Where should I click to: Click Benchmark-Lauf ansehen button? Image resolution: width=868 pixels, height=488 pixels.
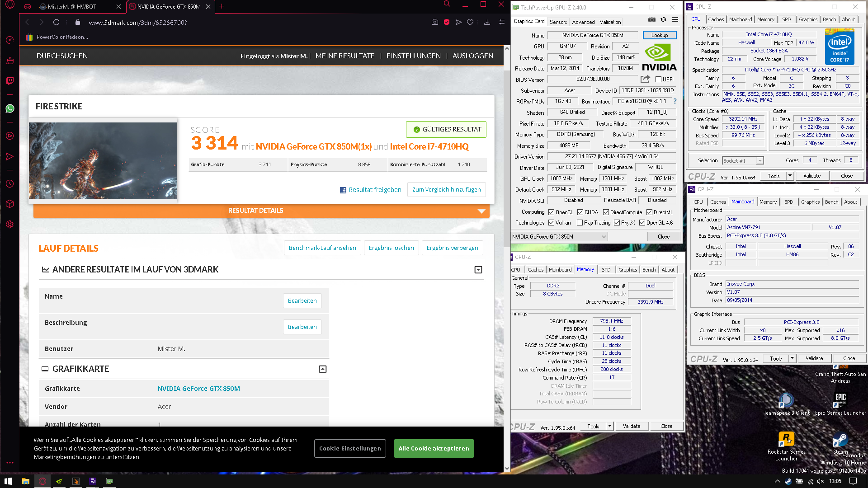pyautogui.click(x=322, y=248)
